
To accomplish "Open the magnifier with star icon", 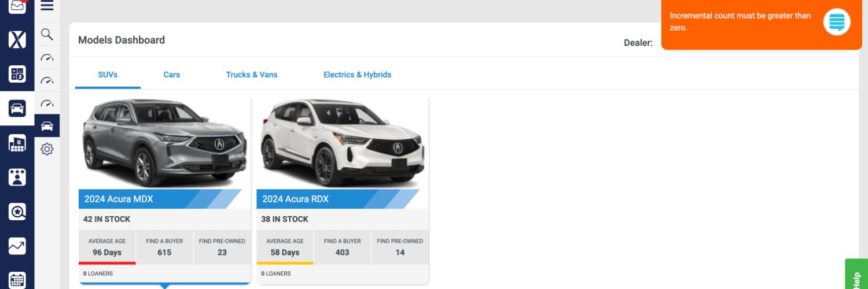I will pos(17,212).
